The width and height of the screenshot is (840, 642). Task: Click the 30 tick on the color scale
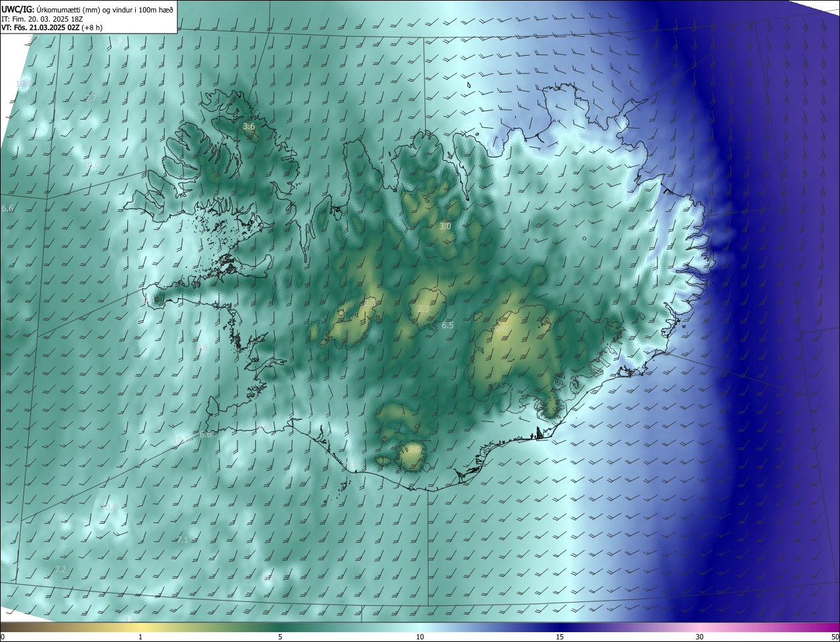700,637
